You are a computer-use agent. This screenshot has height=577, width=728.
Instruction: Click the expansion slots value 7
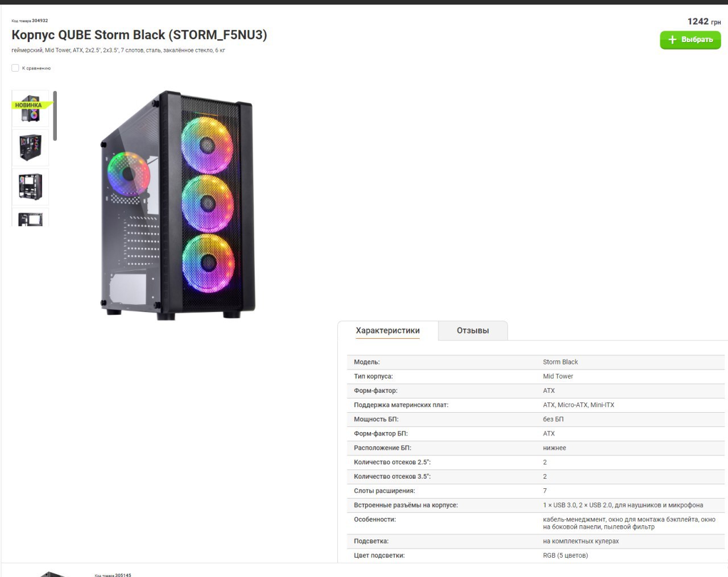click(545, 491)
